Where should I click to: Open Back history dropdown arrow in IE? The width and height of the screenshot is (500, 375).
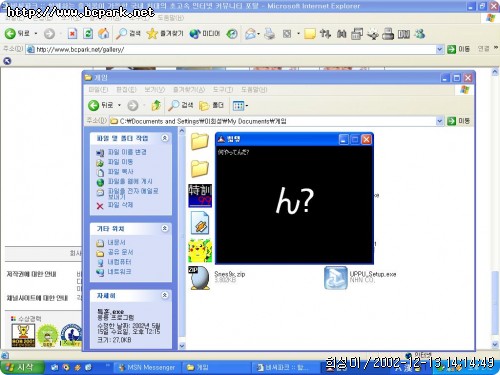point(36,34)
